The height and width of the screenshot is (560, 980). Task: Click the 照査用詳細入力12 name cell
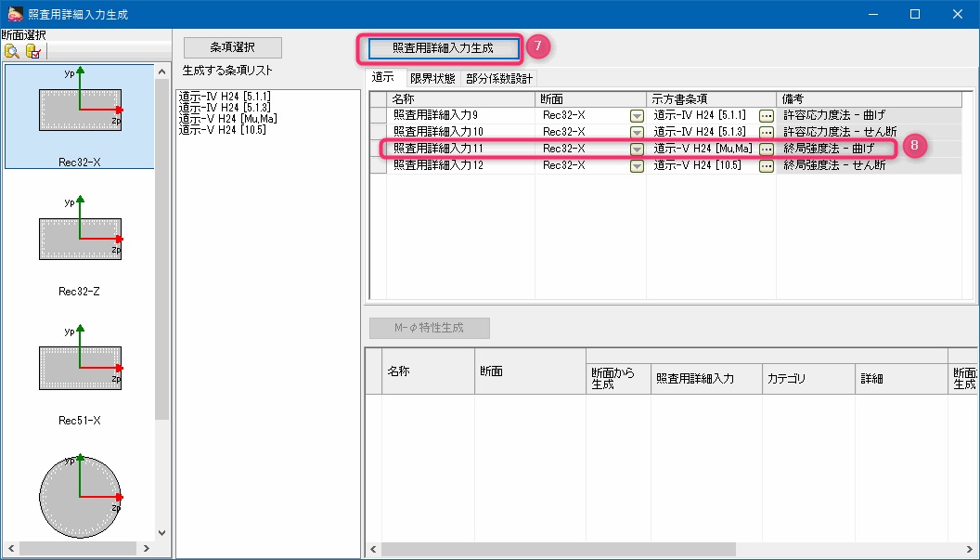click(x=460, y=165)
